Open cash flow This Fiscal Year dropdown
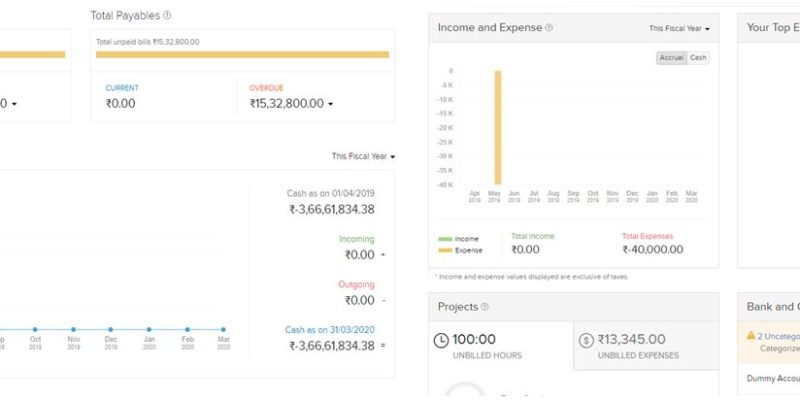Viewport: 800px width, 400px height. (363, 156)
